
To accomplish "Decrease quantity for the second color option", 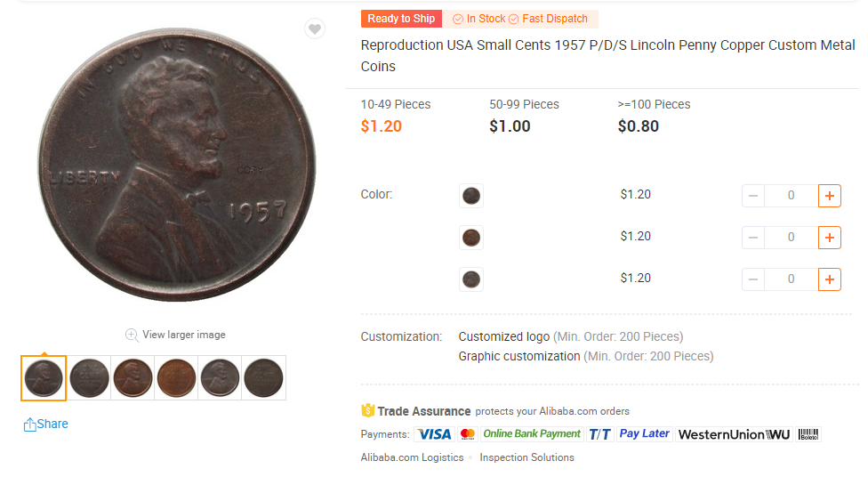I will click(753, 238).
